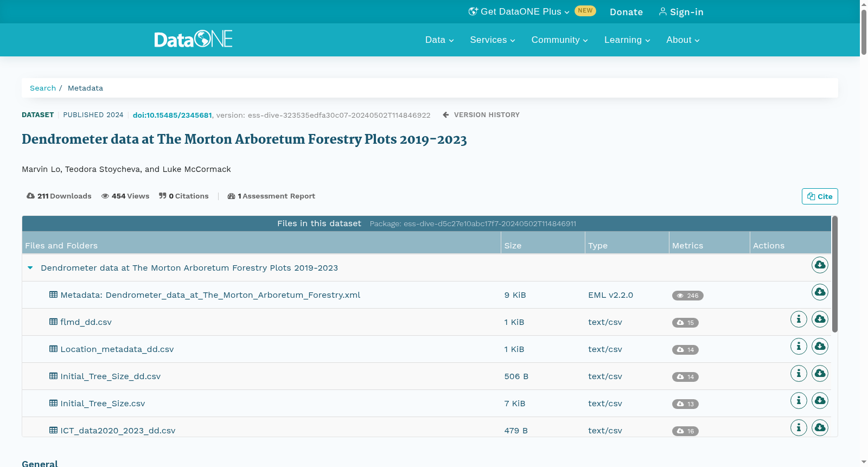
Task: Open Metadata: Dendrometer_data_at_The_Morton_Arboretum_Forestry.xml
Action: (210, 295)
